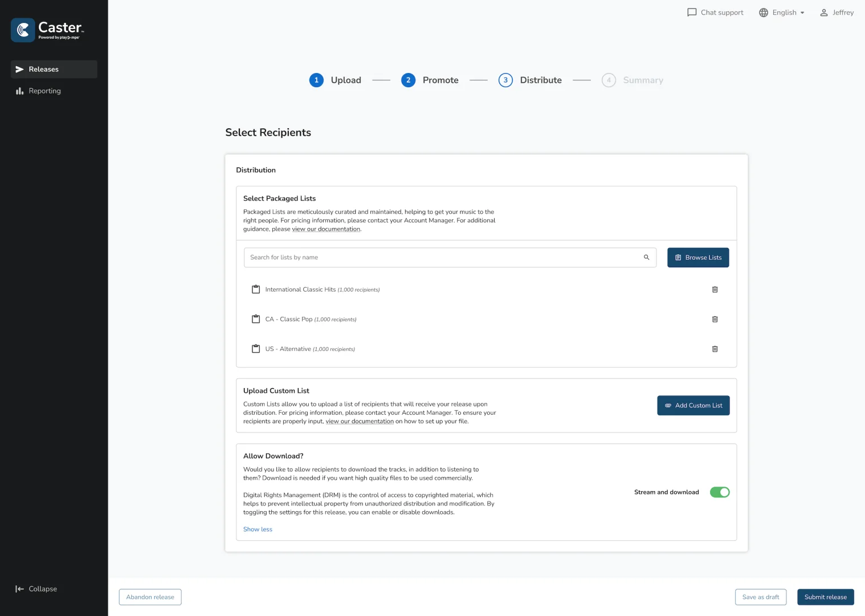Click the International Classic Hits clipboard icon

point(256,289)
